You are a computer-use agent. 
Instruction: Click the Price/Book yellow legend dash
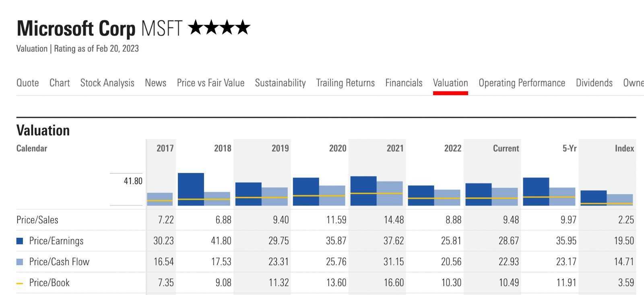pos(20,283)
